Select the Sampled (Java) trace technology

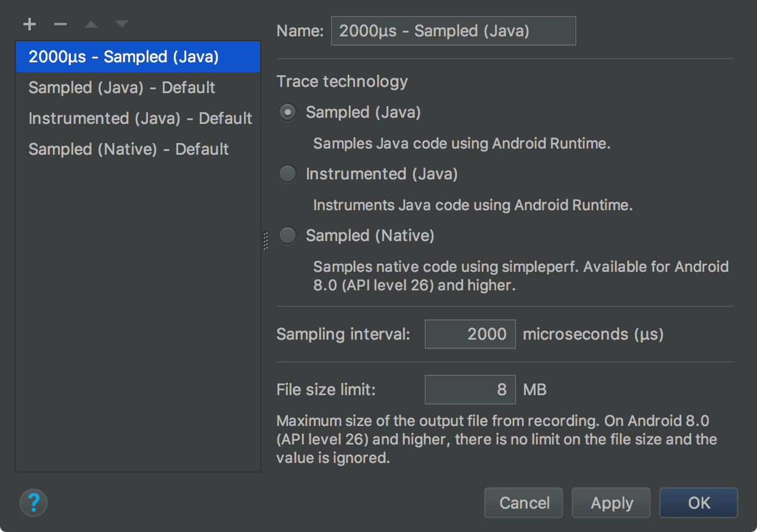287,112
